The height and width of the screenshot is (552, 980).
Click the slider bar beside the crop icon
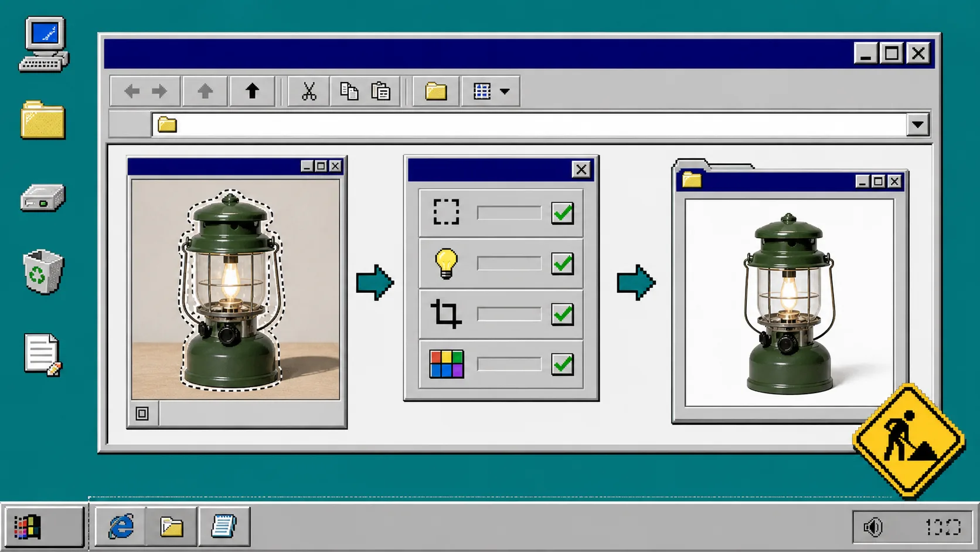click(x=509, y=314)
